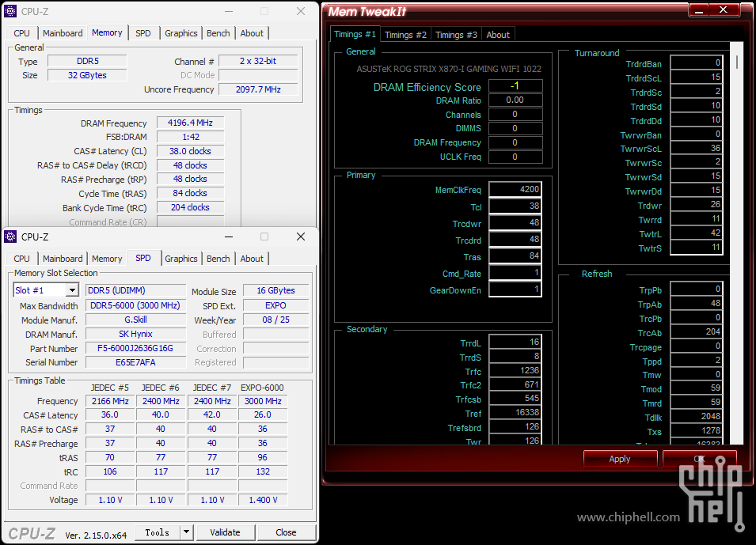This screenshot has width=756, height=545.
Task: Click the CPU-Z app icon in the SPD window title bar
Action: pyautogui.click(x=10, y=237)
